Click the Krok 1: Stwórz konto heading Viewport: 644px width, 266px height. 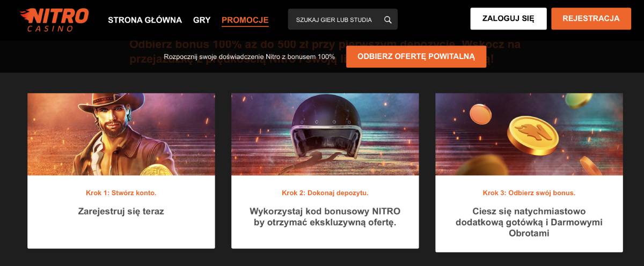click(x=121, y=193)
